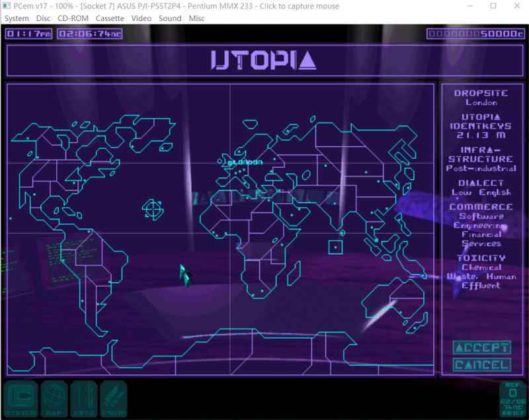
Task: Click the UTOPIA title banner
Action: [x=264, y=61]
